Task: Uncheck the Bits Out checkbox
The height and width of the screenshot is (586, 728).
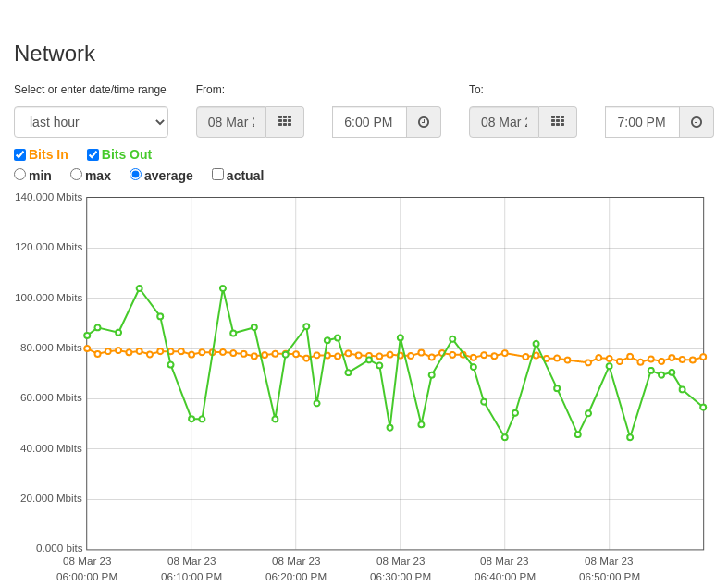Action: click(93, 154)
